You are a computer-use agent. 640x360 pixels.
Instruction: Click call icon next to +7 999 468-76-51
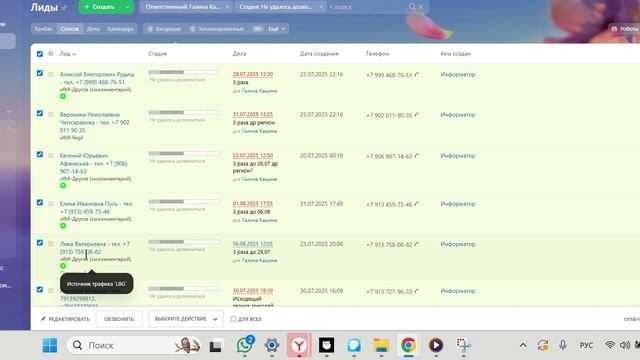click(x=416, y=75)
